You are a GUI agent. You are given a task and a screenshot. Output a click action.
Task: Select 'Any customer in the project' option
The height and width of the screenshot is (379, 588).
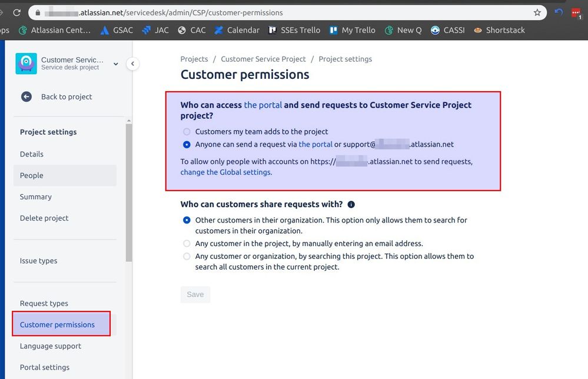[x=187, y=243]
